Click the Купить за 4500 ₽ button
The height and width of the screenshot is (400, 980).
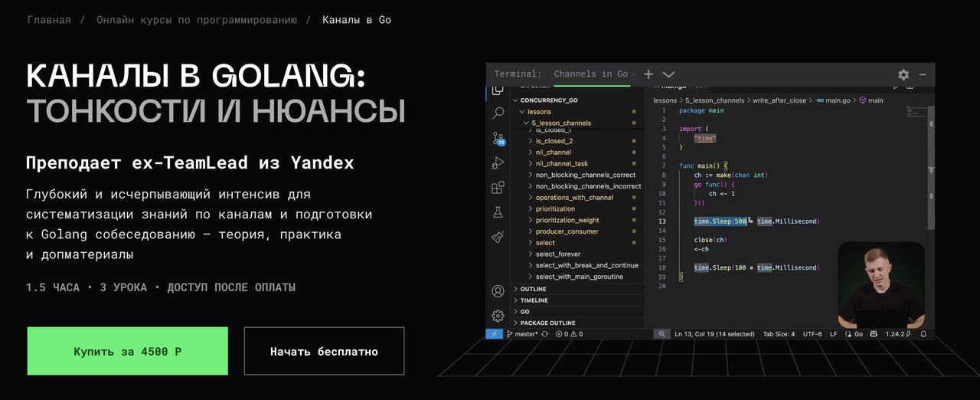[128, 351]
